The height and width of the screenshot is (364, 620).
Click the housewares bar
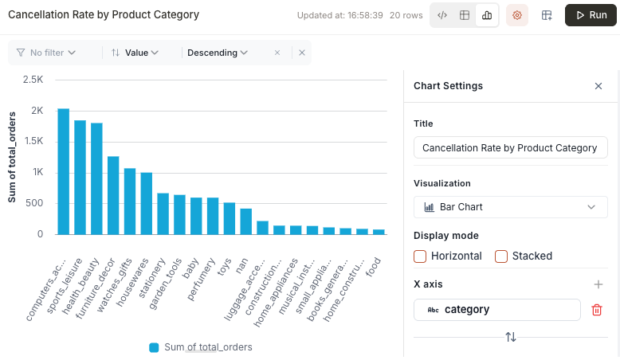tap(147, 204)
